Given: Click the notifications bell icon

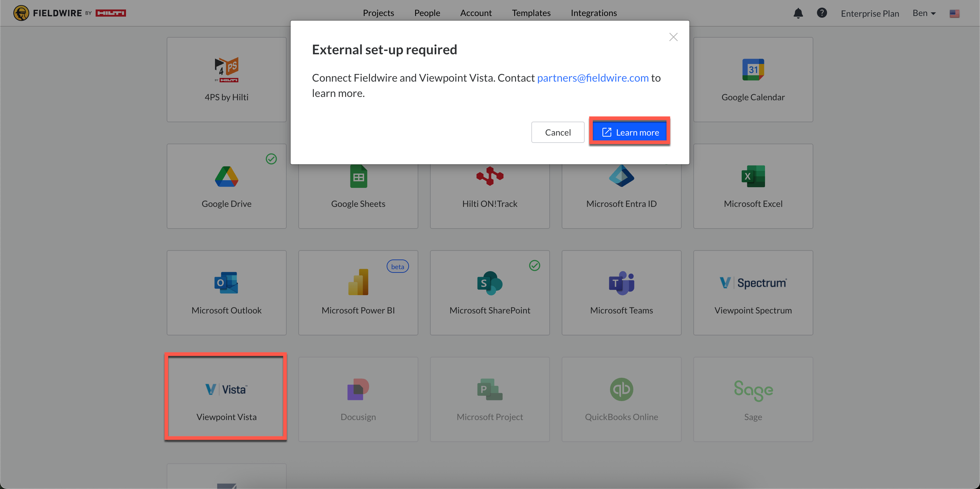Looking at the screenshot, I should pyautogui.click(x=798, y=13).
